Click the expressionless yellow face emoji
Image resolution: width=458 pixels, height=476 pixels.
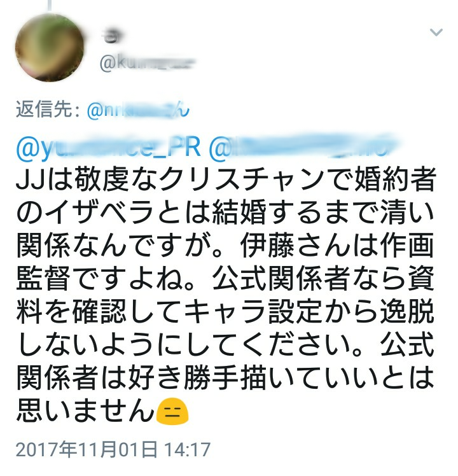[172, 412]
